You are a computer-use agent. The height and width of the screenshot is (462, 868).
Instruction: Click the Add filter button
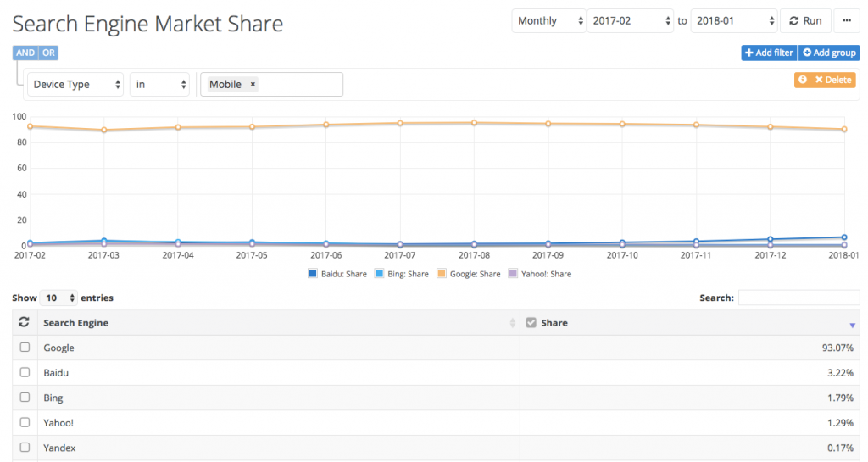(768, 53)
